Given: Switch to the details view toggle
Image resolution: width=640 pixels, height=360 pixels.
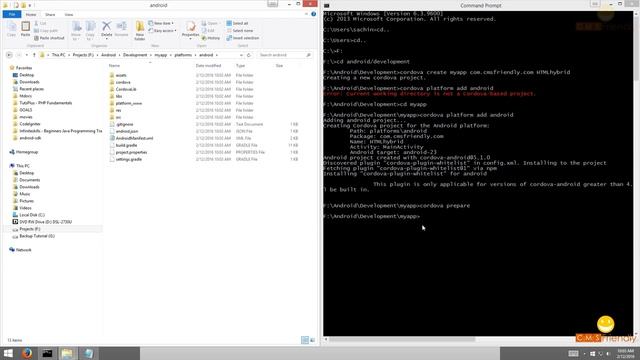Looking at the screenshot, I should click(x=304, y=340).
